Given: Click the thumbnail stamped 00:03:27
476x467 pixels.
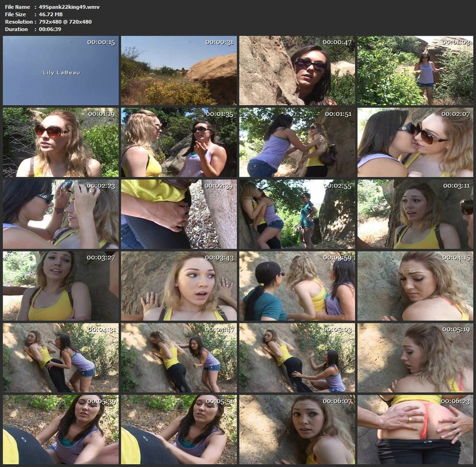Looking at the screenshot, I should [x=61, y=286].
